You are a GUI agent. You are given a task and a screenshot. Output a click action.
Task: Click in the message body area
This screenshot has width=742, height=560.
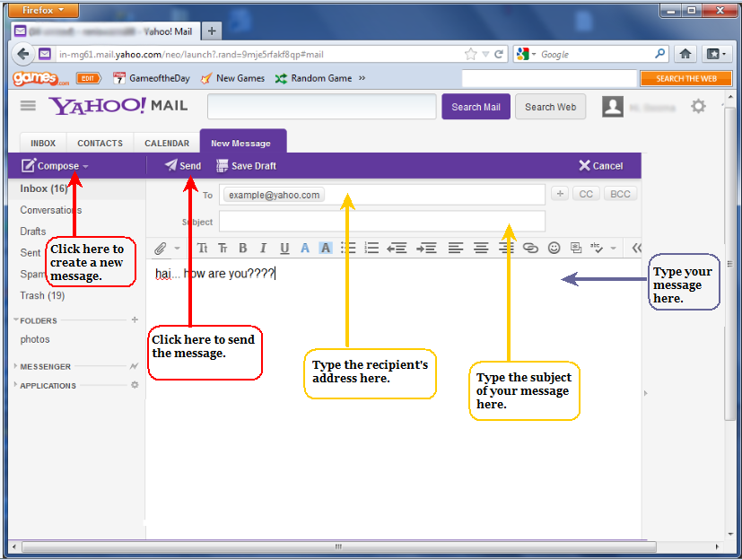point(393,398)
